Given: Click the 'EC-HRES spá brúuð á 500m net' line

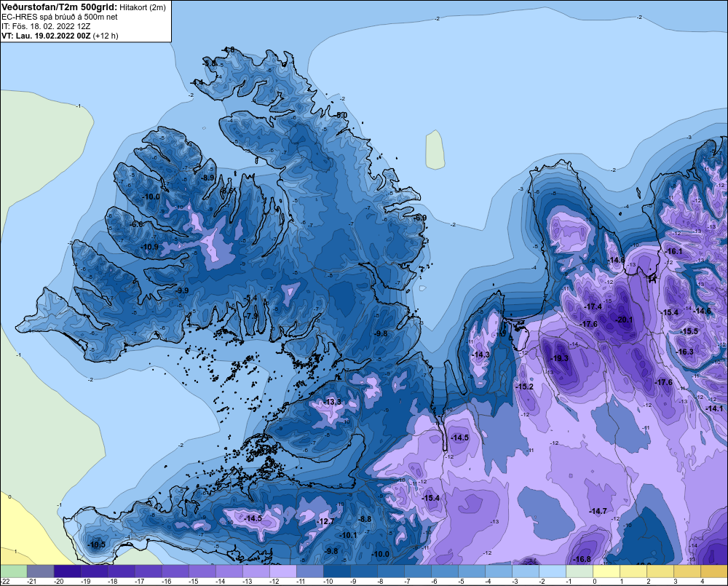Looking at the screenshot, I should (60, 17).
